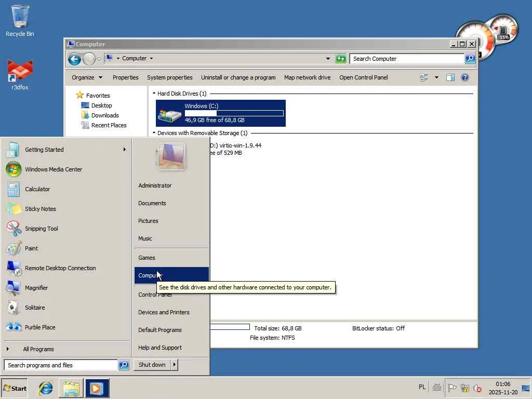Image resolution: width=532 pixels, height=399 pixels.
Task: Select Computer in Start menu
Action: tap(171, 275)
